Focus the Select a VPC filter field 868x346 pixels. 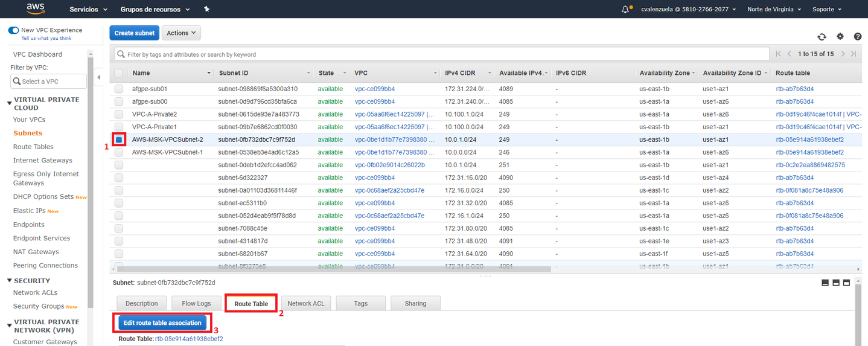[48, 82]
